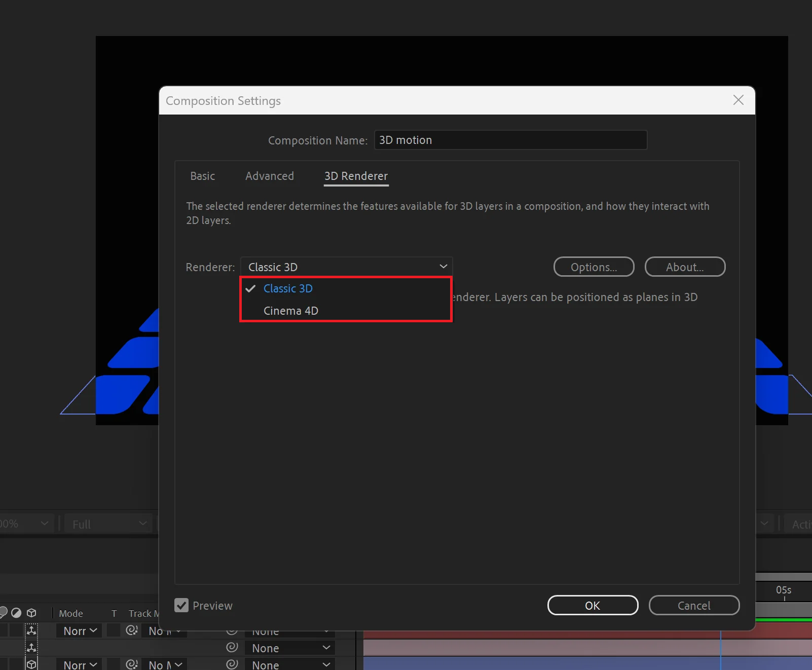Click parent pick whip spiral on middle layer row
The image size is (812, 670).
232,647
